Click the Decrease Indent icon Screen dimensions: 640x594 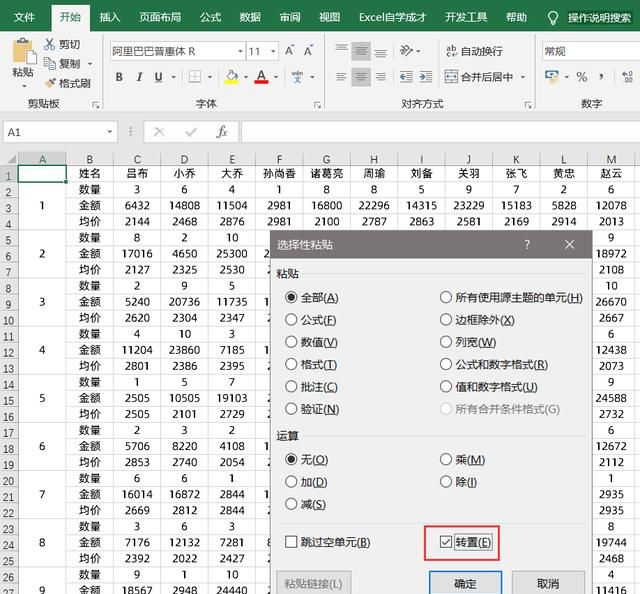406,77
